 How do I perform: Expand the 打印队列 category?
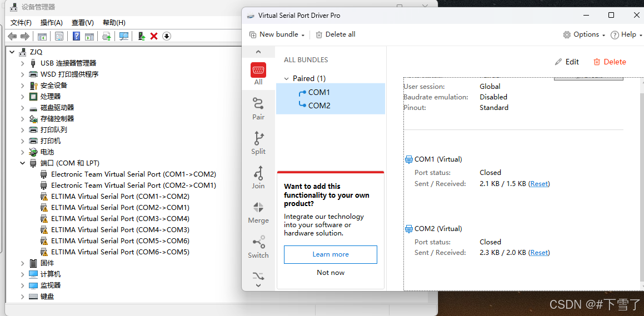tap(23, 130)
